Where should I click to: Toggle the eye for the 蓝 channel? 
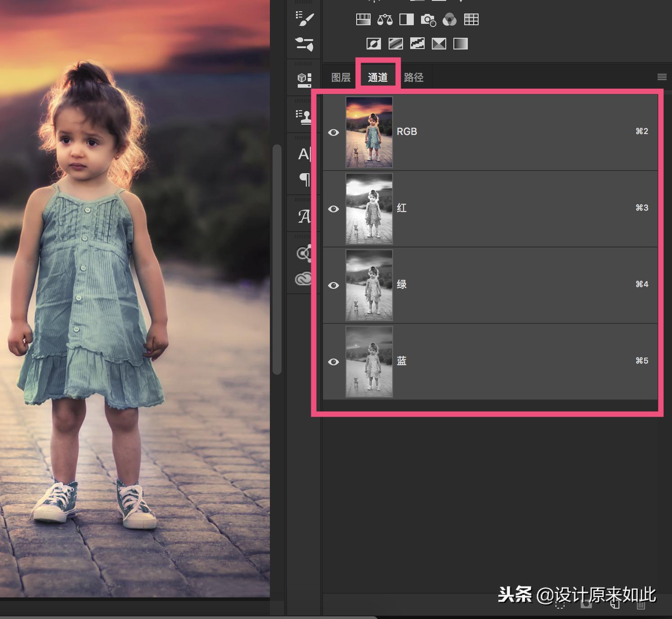tap(333, 362)
